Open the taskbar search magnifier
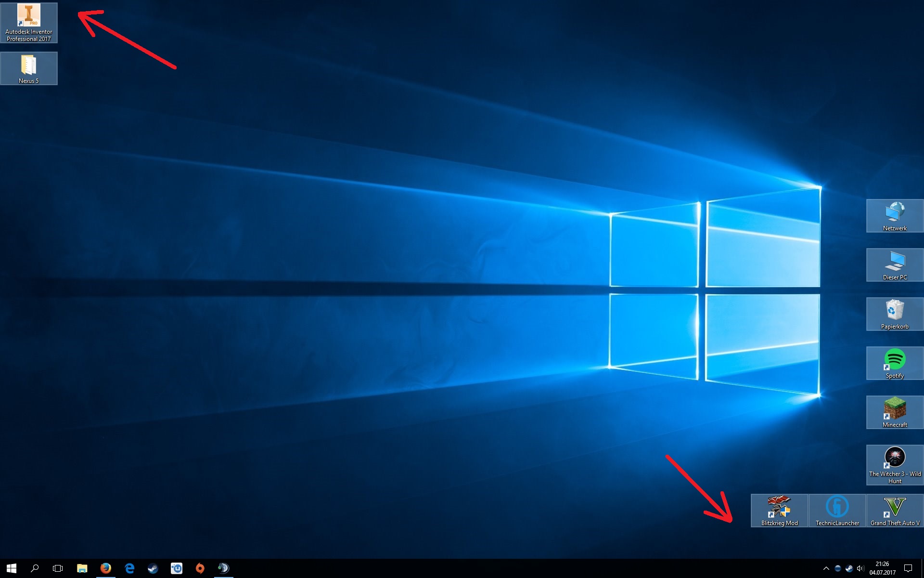924x578 pixels. tap(35, 568)
